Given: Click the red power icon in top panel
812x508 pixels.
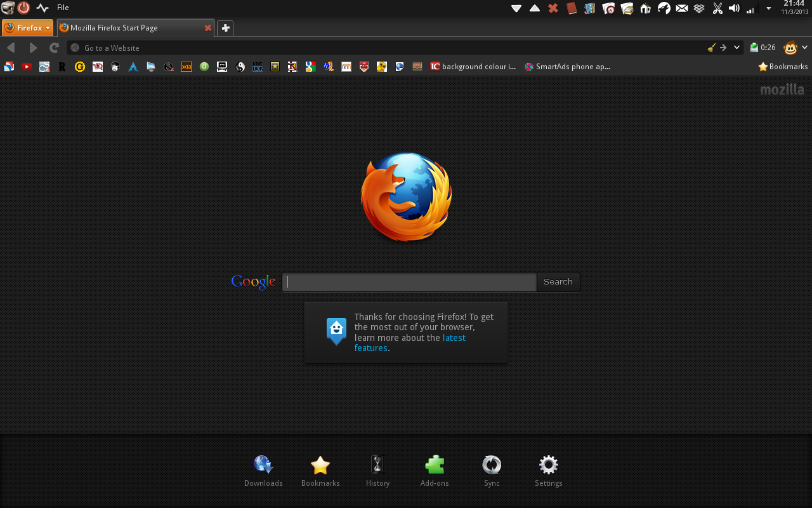Looking at the screenshot, I should 23,8.
